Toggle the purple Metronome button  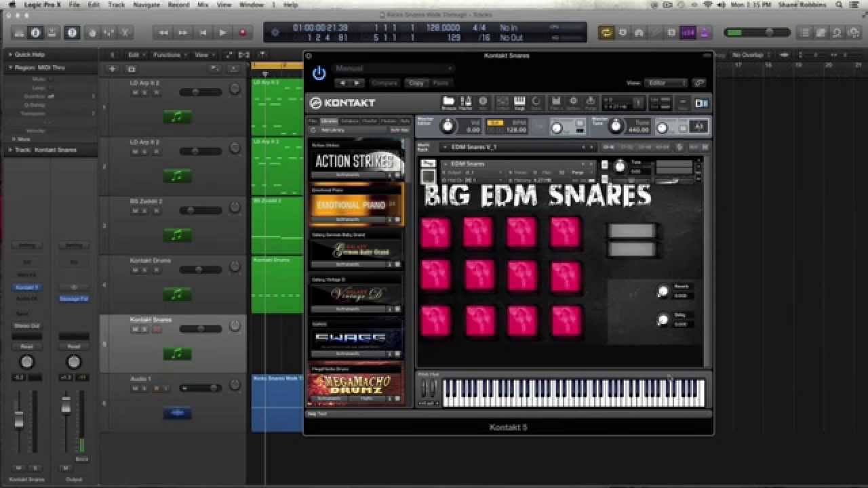pos(704,33)
